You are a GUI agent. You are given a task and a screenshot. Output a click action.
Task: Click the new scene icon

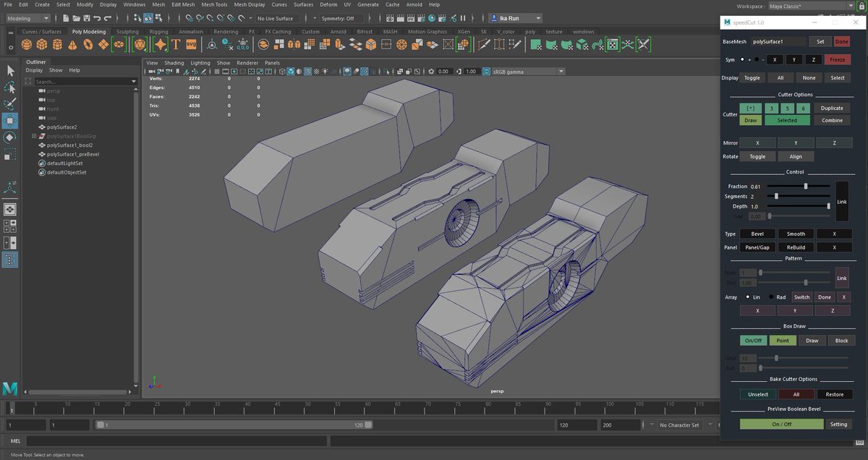pos(64,18)
